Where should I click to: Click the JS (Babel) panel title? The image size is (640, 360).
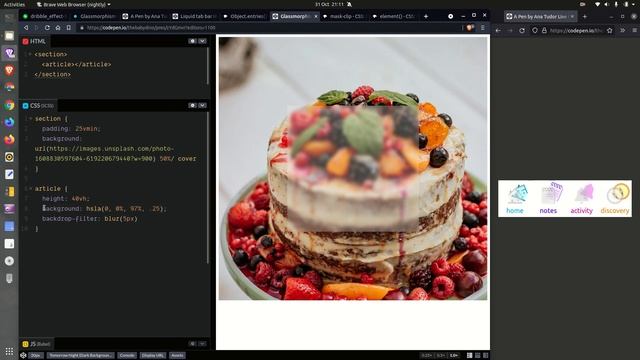tap(37, 344)
